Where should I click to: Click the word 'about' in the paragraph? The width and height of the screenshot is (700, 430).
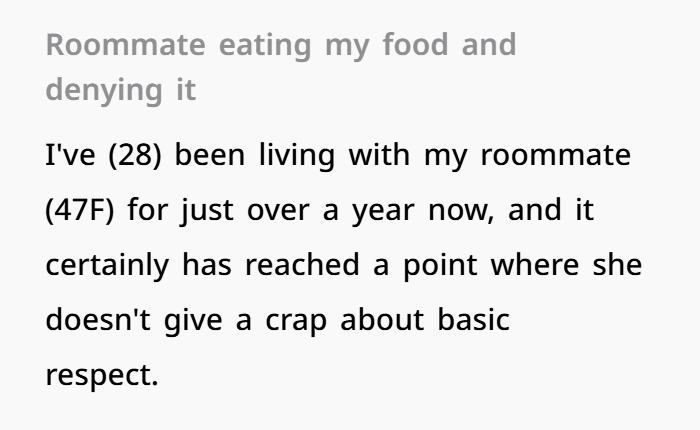pyautogui.click(x=382, y=319)
